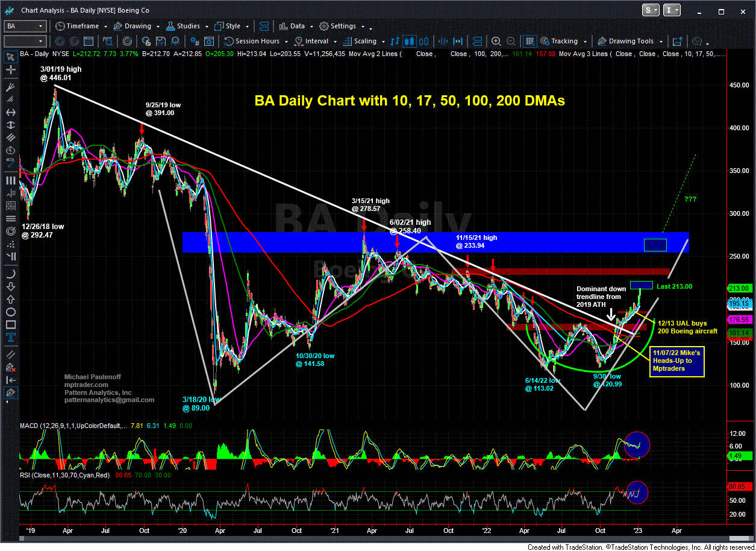Open the Style menu
Screen dimensions: 756x551
(226, 26)
